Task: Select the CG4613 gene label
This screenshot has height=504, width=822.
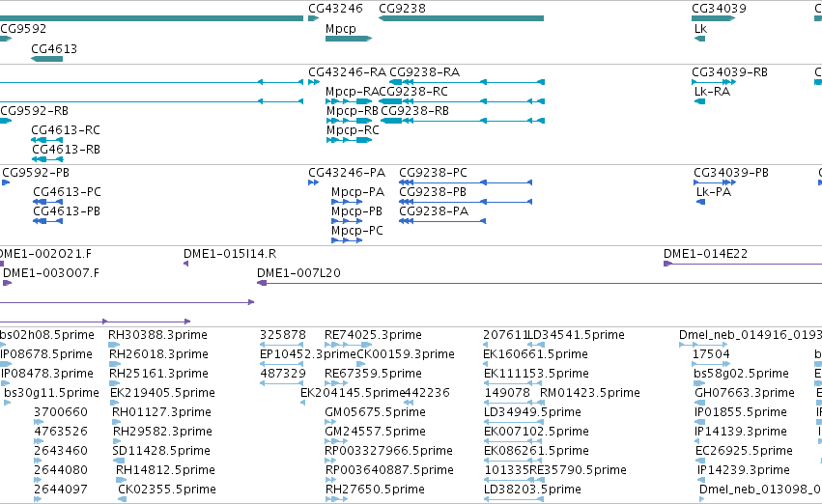Action: point(54,48)
